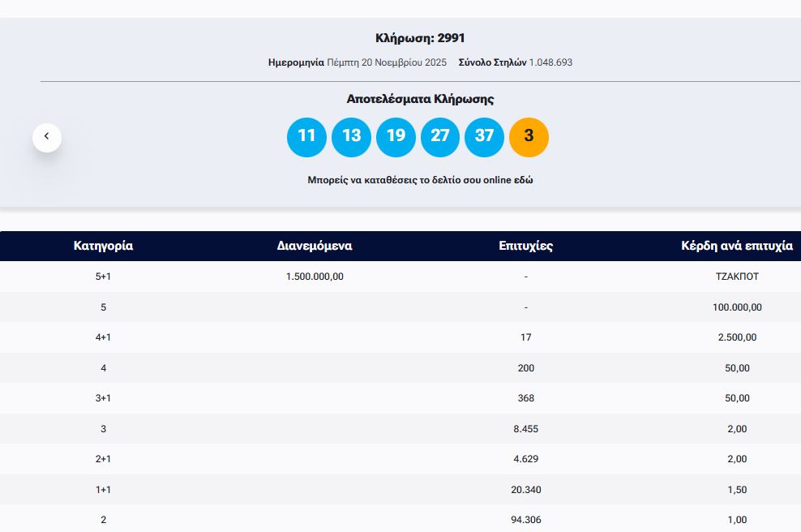The height and width of the screenshot is (532, 801).
Task: Click the 5+1 category cell
Action: click(x=103, y=277)
